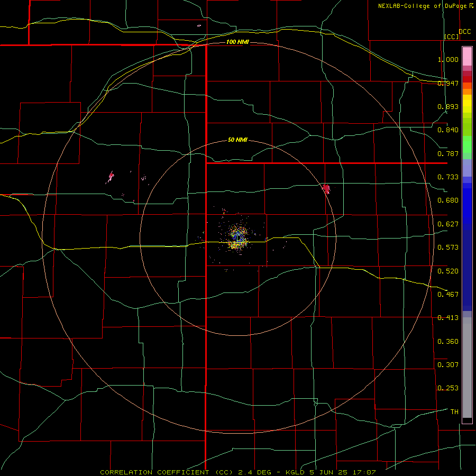The width and height of the screenshot is (476, 476).
Task: Select the 0.733 scale value
Action: (448, 177)
